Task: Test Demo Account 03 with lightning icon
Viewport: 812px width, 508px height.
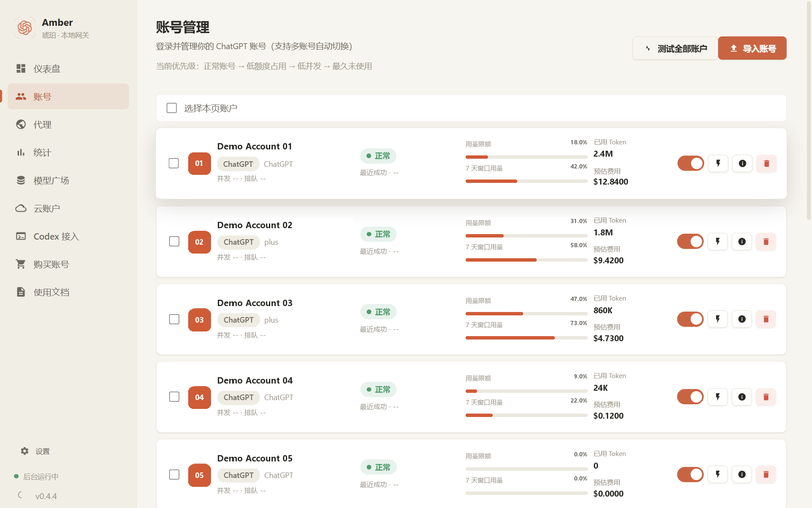Action: [x=718, y=319]
